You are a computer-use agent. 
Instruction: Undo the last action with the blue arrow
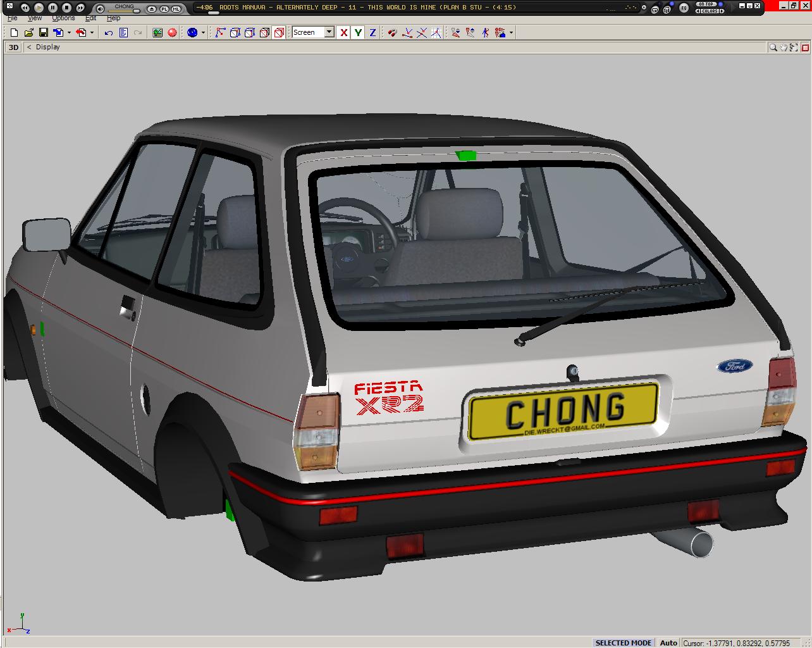(x=109, y=32)
